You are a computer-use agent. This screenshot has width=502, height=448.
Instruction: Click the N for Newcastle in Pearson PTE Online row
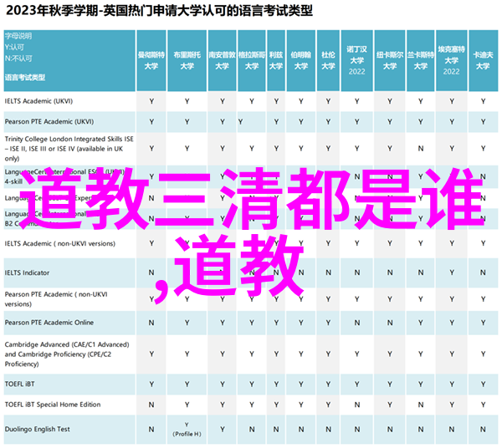(x=390, y=323)
